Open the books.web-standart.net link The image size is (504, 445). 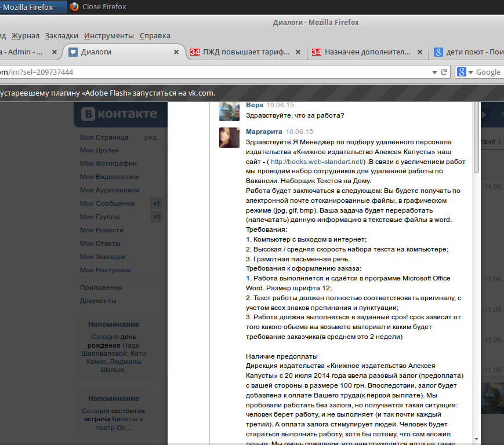317,162
